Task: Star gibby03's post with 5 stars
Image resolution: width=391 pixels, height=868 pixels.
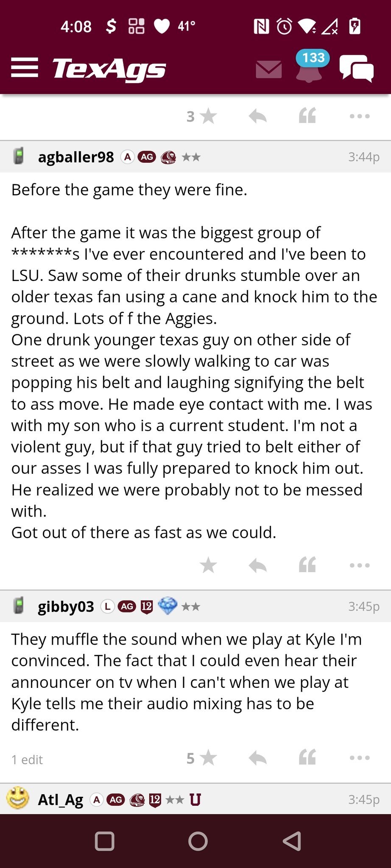Action: tap(207, 758)
